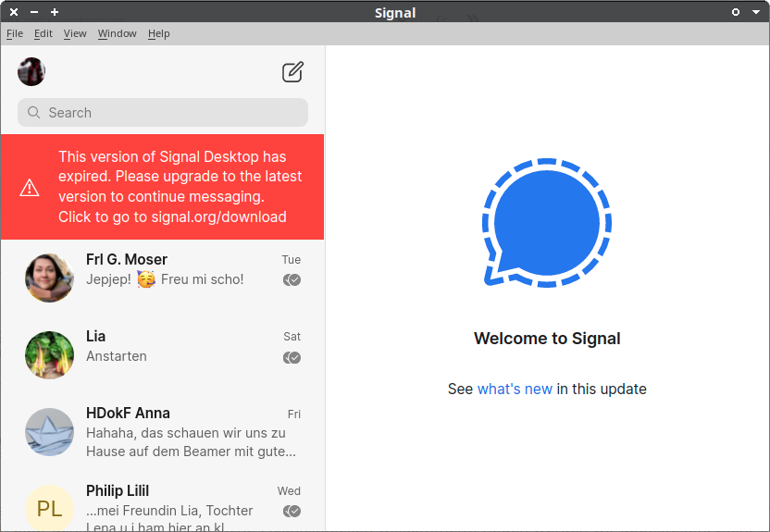Click read receipt icon on Lia's chat
770x532 pixels.
(x=292, y=358)
